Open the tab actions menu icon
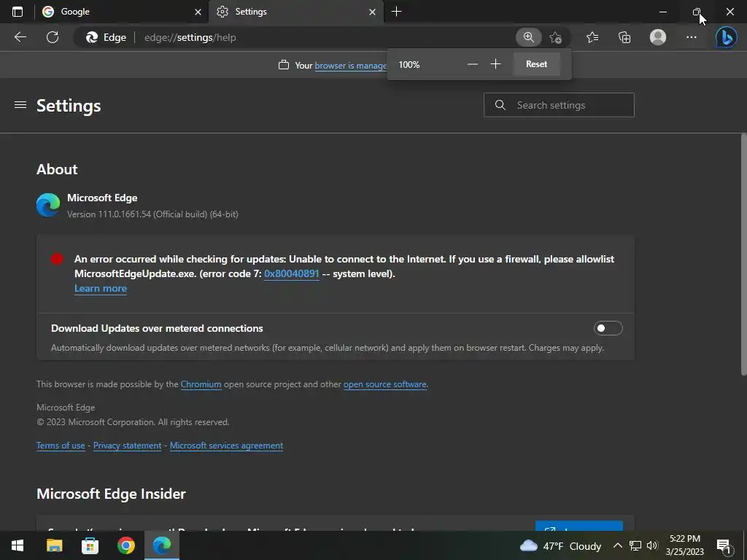Image resolution: width=747 pixels, height=560 pixels. pos(18,12)
